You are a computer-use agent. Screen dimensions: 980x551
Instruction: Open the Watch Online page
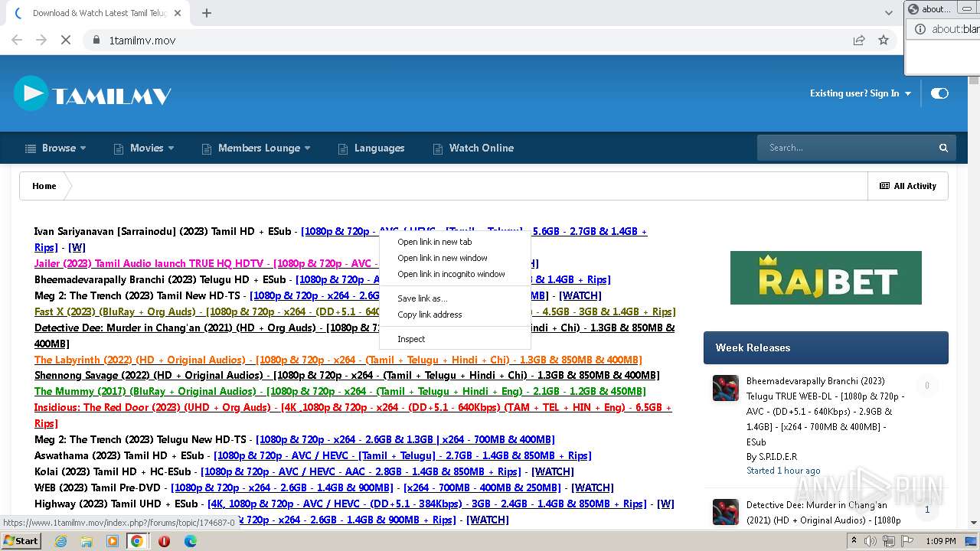(x=473, y=148)
